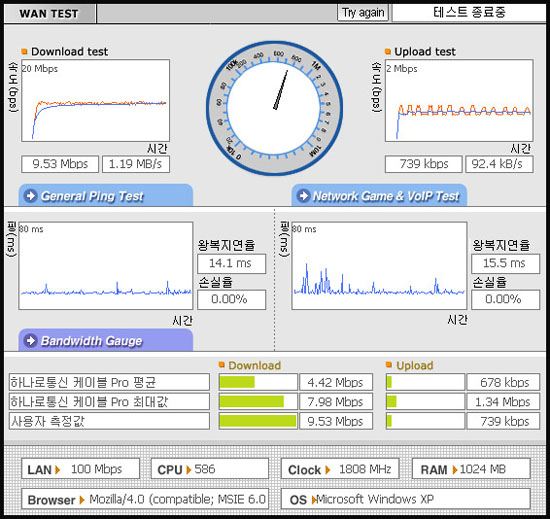The width and height of the screenshot is (550, 519).
Task: Click the Bandwidth Gauge arrow icon
Action: (x=31, y=340)
